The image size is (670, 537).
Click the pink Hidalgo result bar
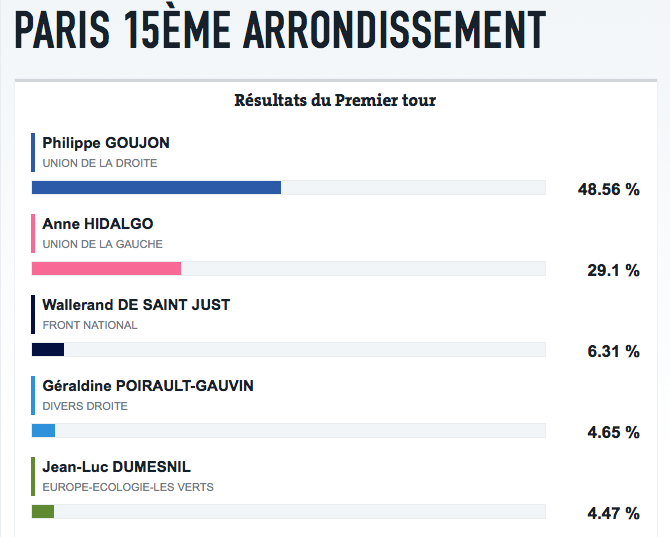click(106, 268)
